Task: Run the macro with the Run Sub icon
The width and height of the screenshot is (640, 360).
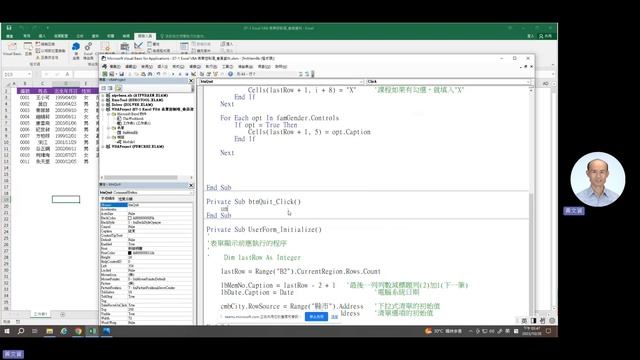Action: point(173,74)
